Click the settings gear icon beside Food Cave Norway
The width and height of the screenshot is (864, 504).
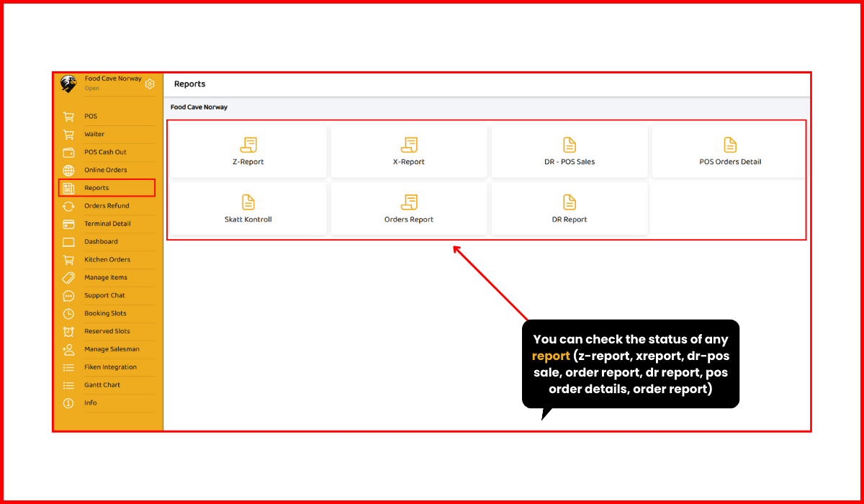150,84
